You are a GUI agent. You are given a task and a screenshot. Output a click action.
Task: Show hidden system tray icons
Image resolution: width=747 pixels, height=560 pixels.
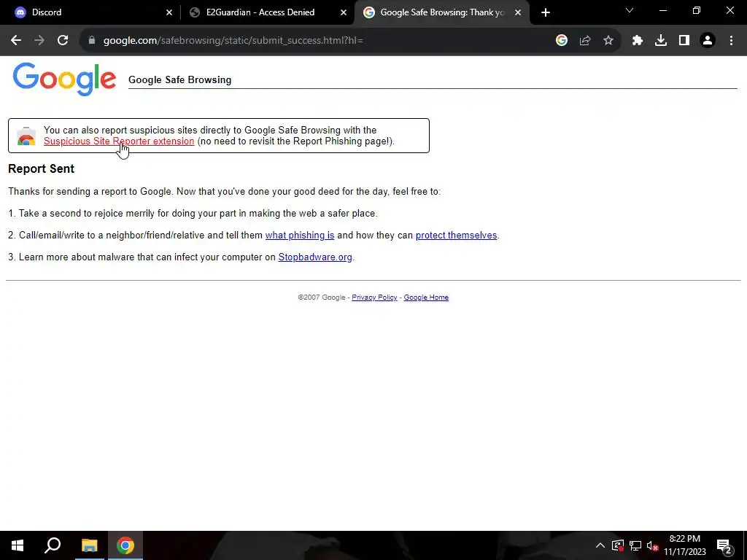click(600, 545)
